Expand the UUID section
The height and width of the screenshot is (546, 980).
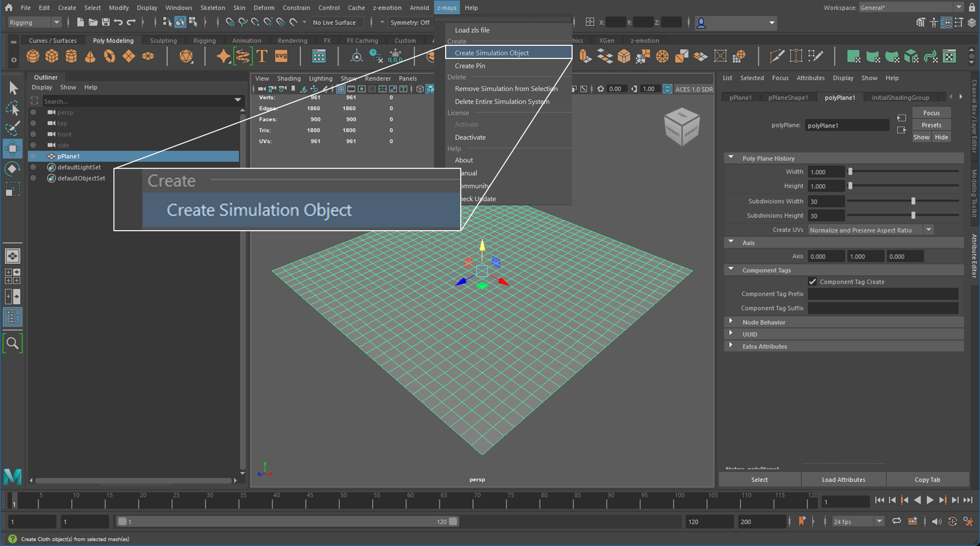(731, 333)
